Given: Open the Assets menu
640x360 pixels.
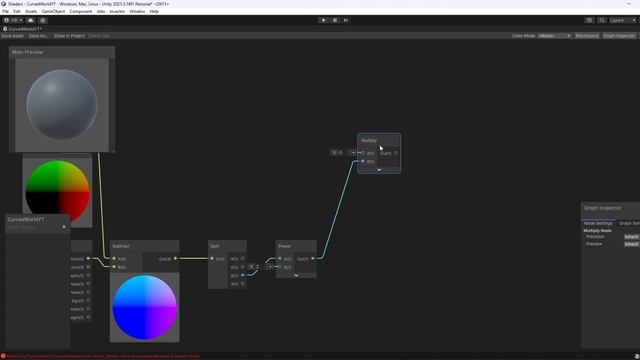Looking at the screenshot, I should tap(31, 11).
